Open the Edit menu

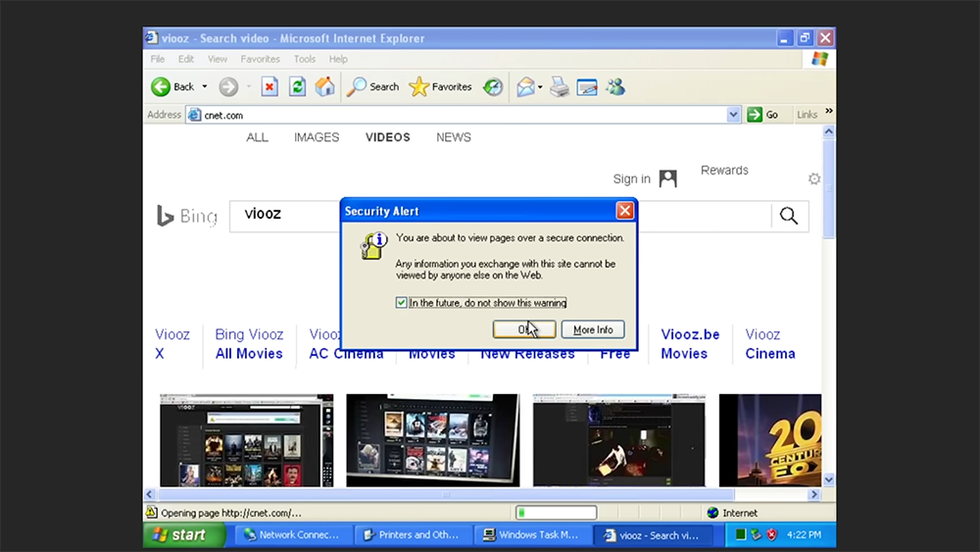click(185, 59)
